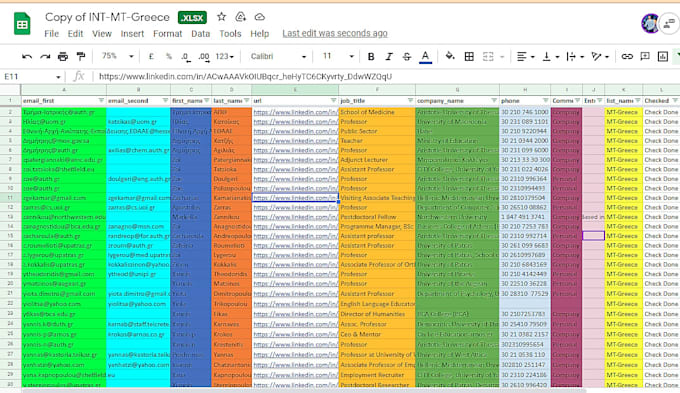Image resolution: width=680 pixels, height=393 pixels.
Task: Open the text rotation dropdown
Action: [600, 56]
